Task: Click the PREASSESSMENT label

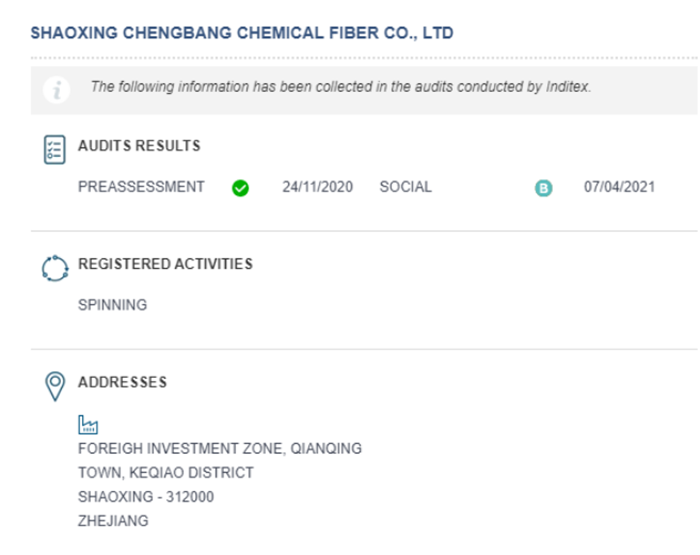Action: point(141,187)
